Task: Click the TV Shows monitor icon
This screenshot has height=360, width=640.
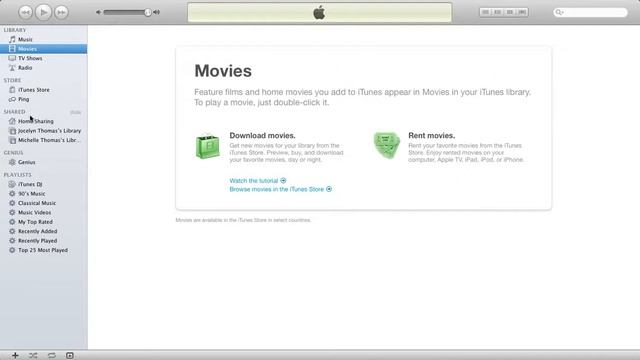Action: [12, 58]
